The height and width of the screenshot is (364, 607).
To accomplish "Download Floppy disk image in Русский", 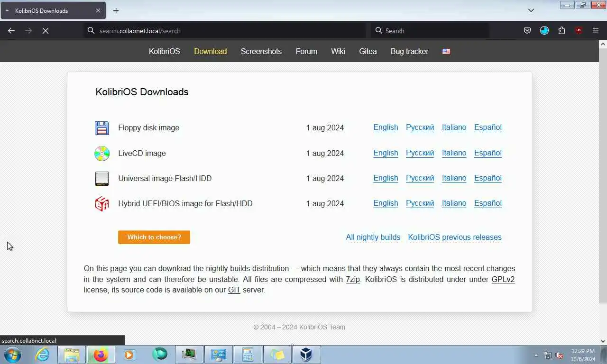I will coord(420,127).
